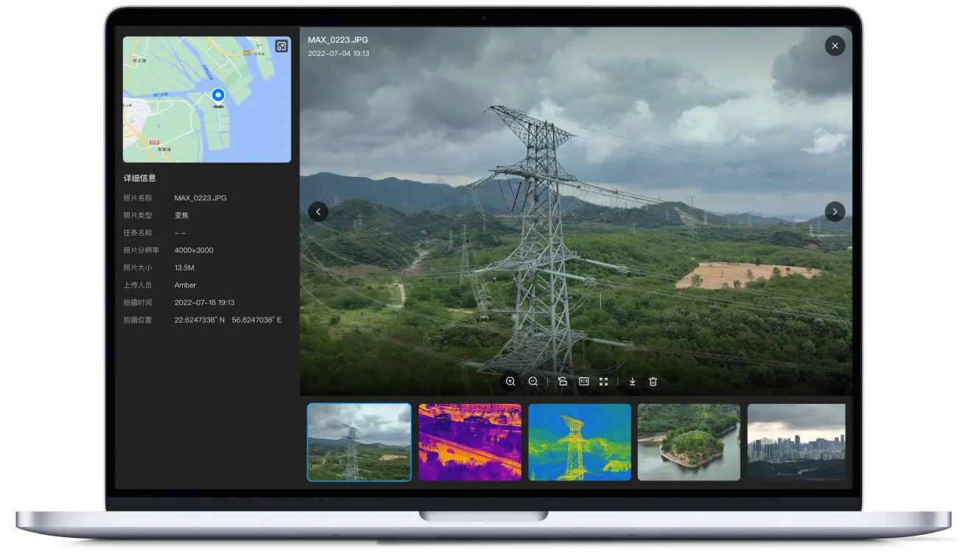The height and width of the screenshot is (560, 969).
Task: Open the purple thermal image thumbnail
Action: tap(470, 442)
